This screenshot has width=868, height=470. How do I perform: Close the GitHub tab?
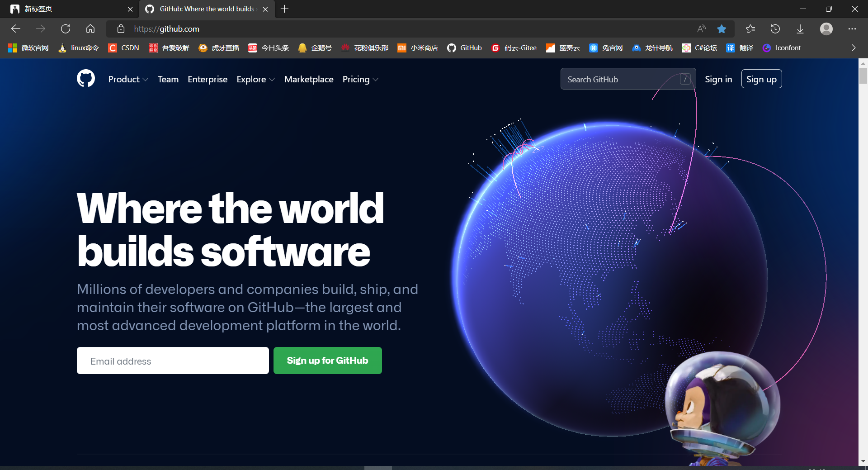[265, 9]
